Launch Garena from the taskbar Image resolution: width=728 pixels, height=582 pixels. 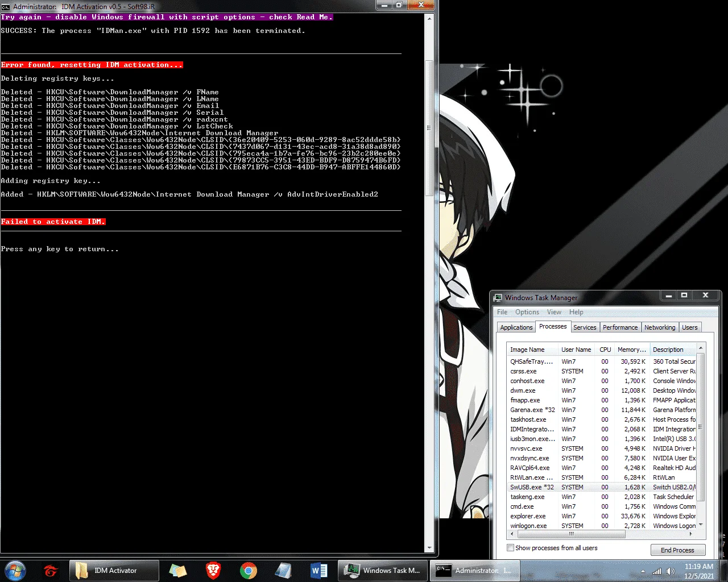51,570
